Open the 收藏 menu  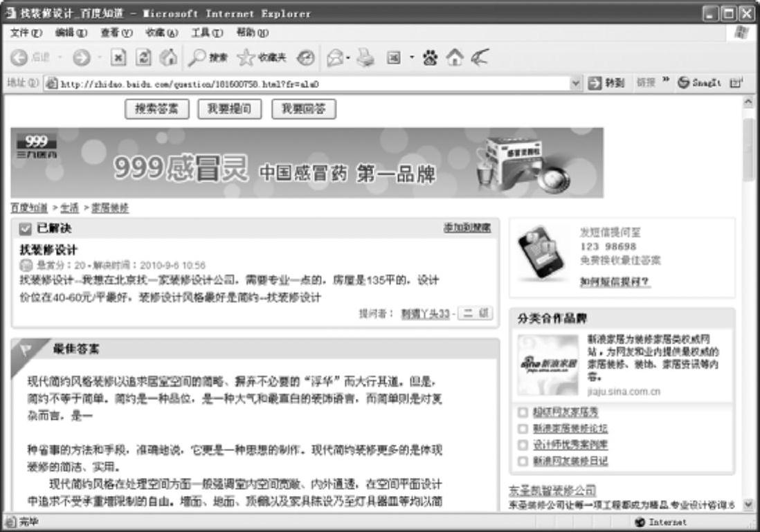point(161,33)
